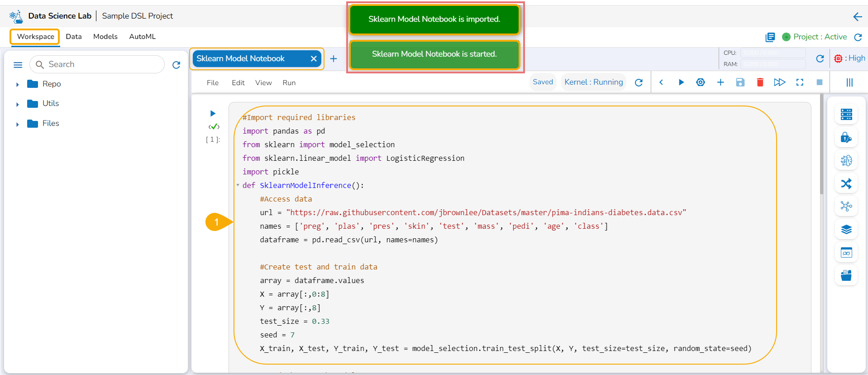The height and width of the screenshot is (375, 868).
Task: Toggle the hamburger menu in sidebar
Action: [x=18, y=65]
